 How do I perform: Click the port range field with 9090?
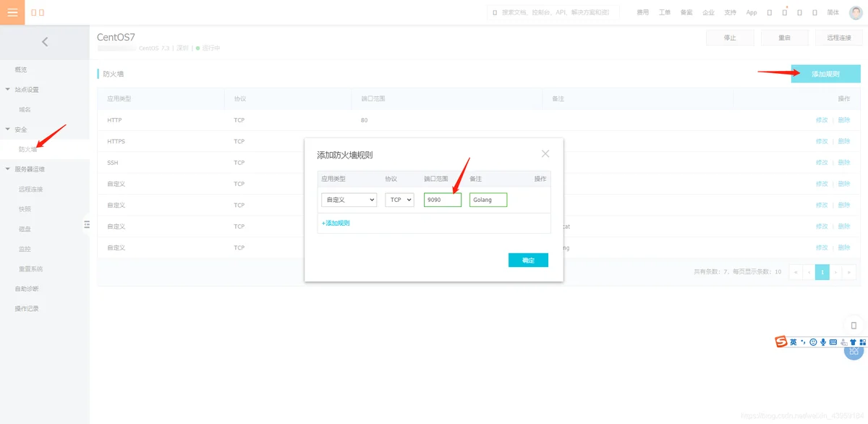[442, 200]
